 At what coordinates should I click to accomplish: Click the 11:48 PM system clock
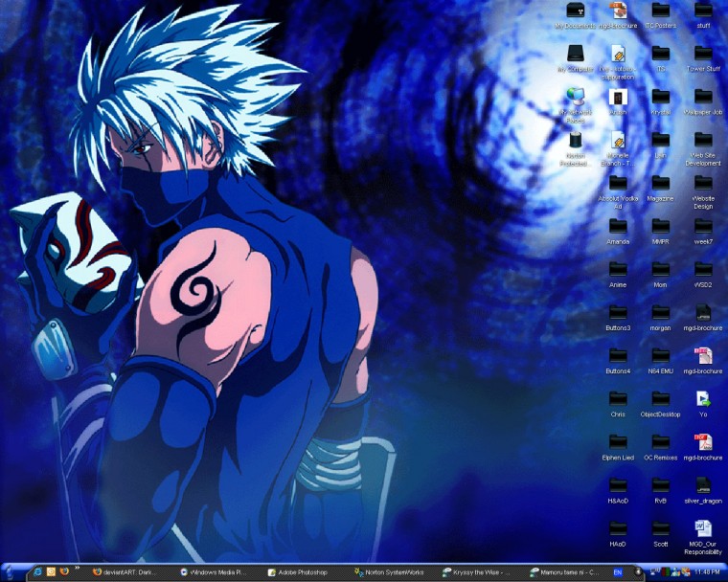click(x=708, y=571)
